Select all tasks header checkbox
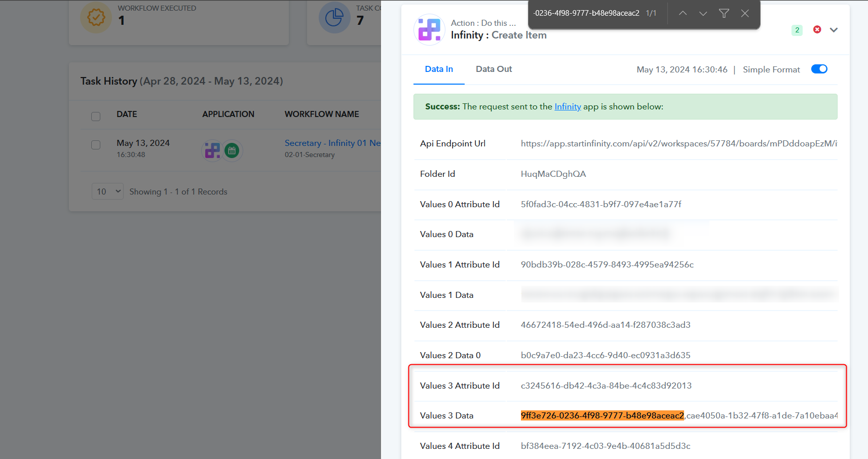 [x=96, y=117]
